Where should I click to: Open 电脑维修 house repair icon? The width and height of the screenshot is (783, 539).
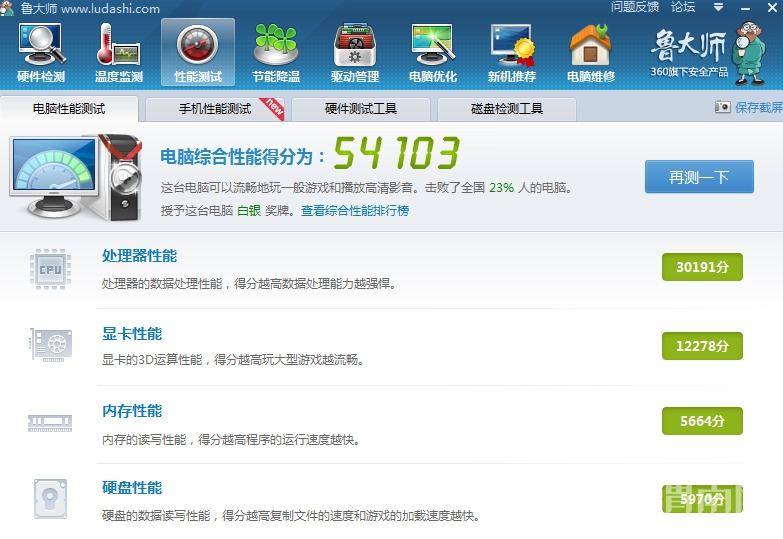[x=591, y=52]
